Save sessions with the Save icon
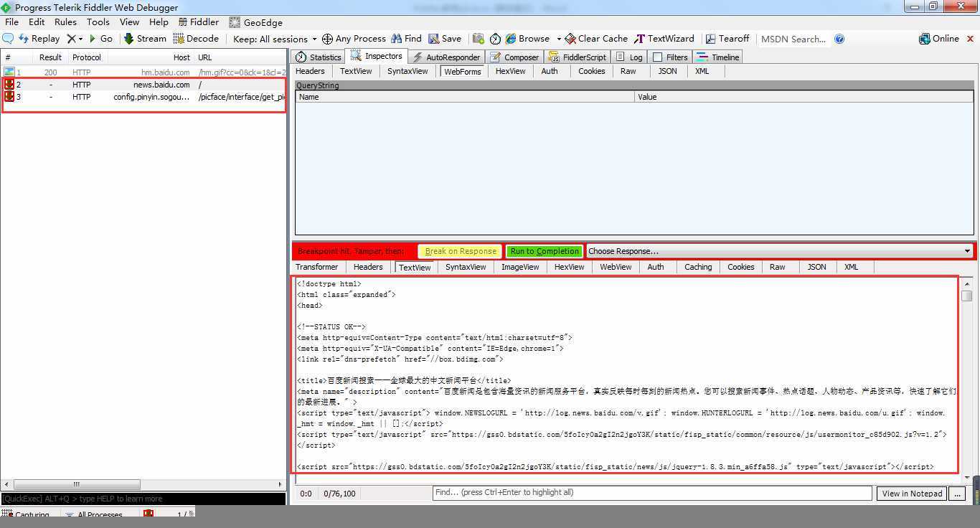 pos(445,39)
